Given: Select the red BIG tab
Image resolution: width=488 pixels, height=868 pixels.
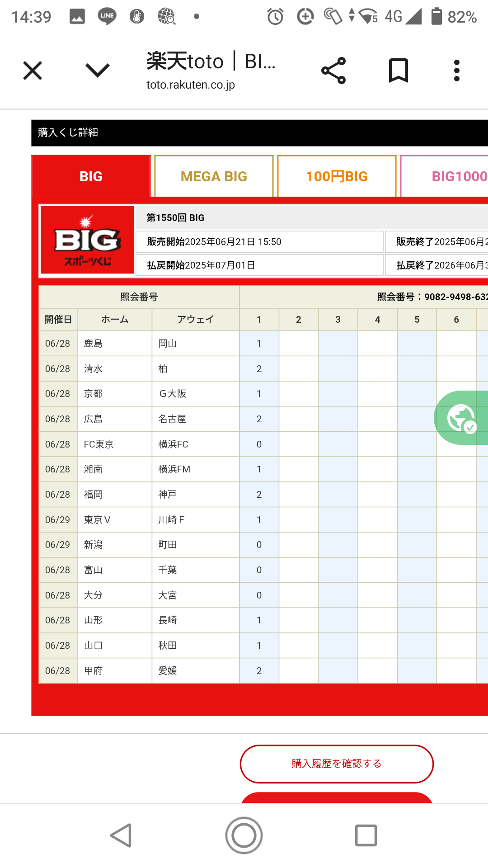Looking at the screenshot, I should (x=91, y=176).
